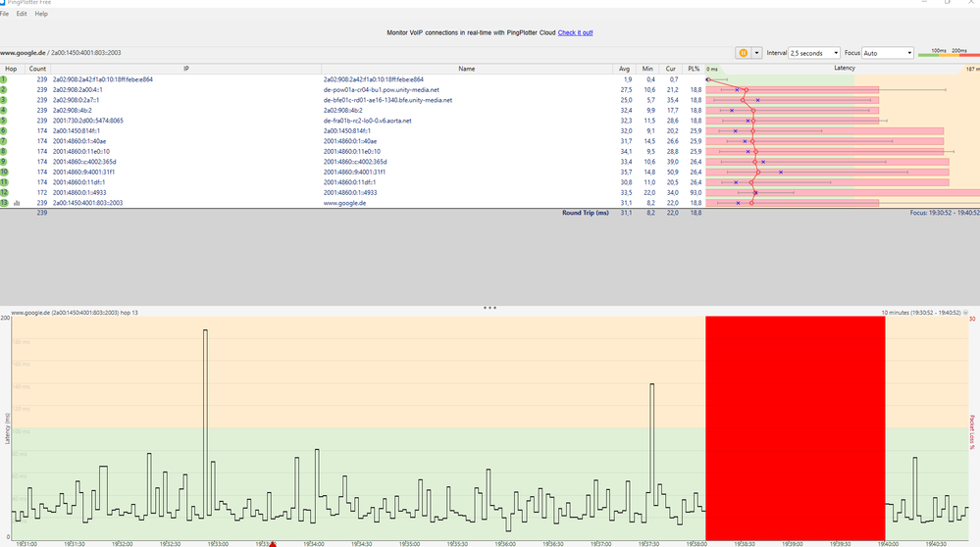Screen dimensions: 980x547
Task: Click the 100ms/200ms latency color scale
Action: point(949,53)
